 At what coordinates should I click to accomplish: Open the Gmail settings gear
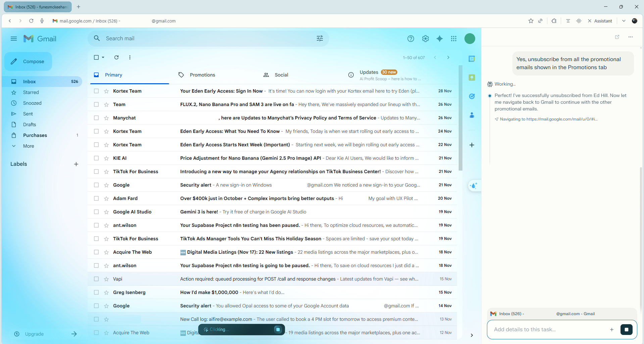click(425, 38)
